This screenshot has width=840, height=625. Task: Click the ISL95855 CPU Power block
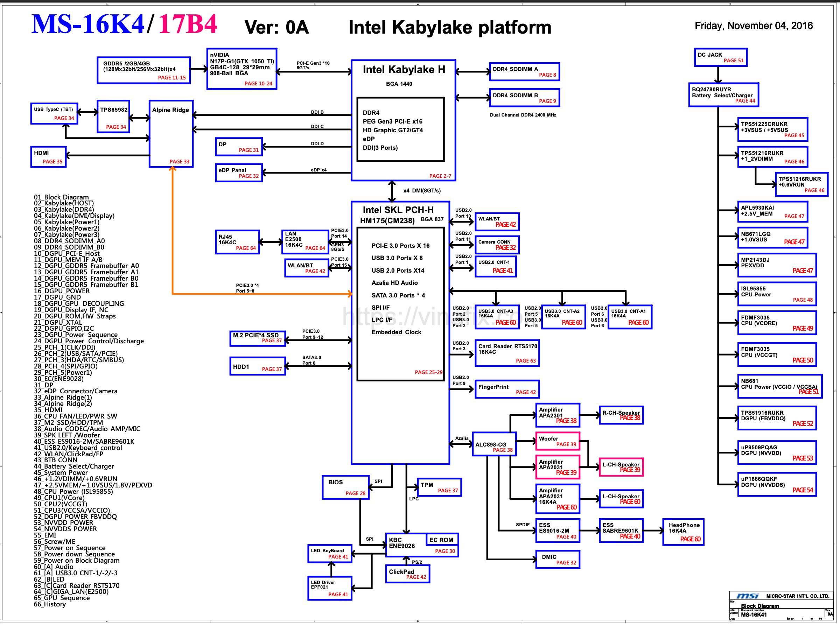coord(777,294)
